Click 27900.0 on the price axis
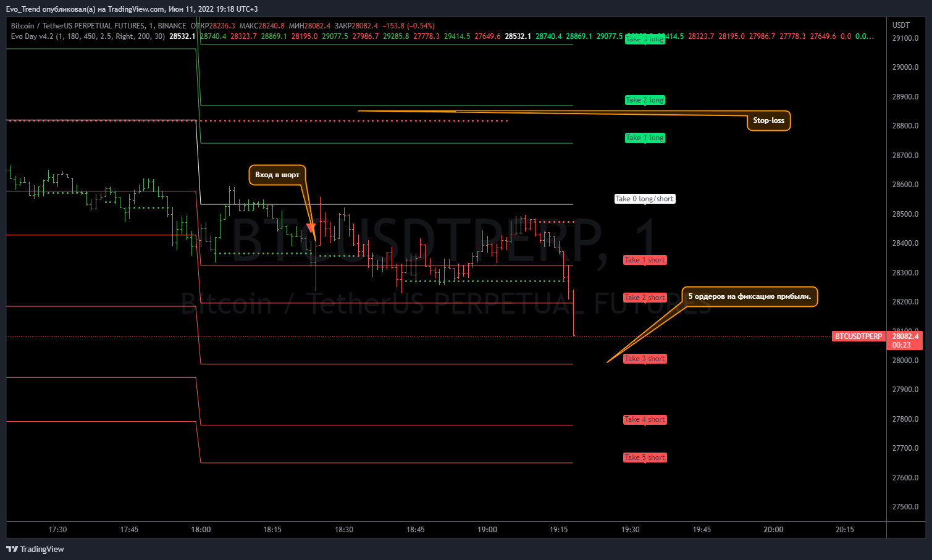This screenshot has height=560, width=932. click(x=905, y=390)
